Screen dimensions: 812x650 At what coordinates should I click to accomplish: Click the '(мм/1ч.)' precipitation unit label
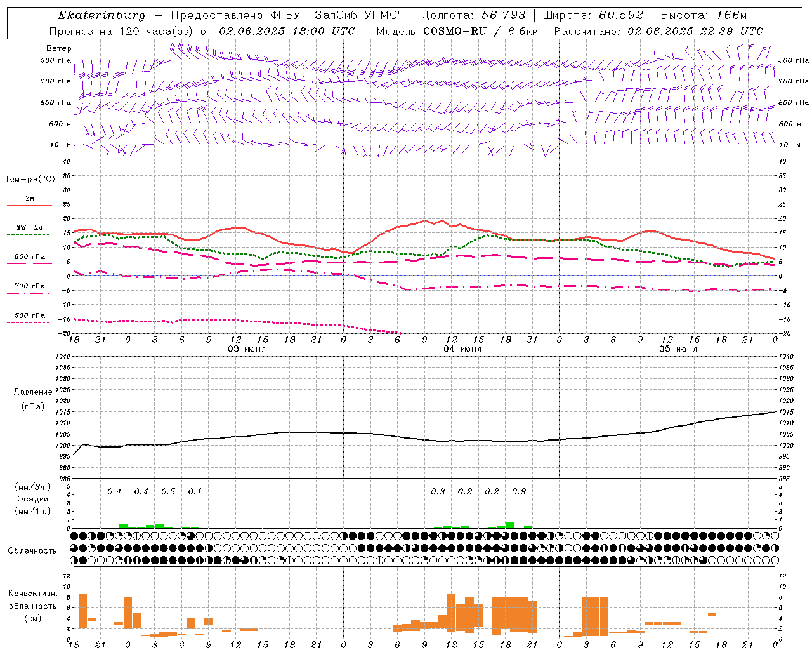click(x=33, y=510)
